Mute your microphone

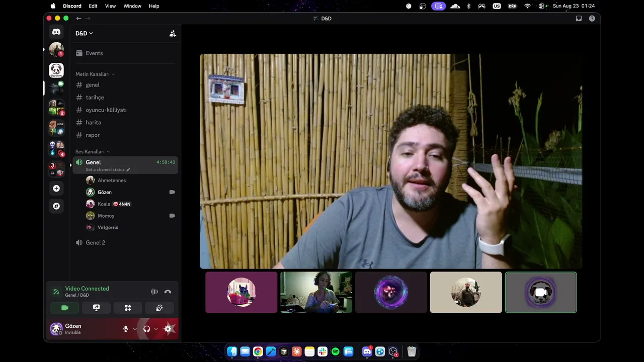pos(126,329)
